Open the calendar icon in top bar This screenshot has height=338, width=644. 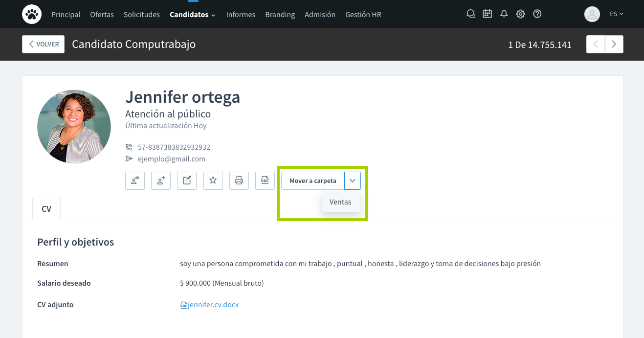pos(487,14)
